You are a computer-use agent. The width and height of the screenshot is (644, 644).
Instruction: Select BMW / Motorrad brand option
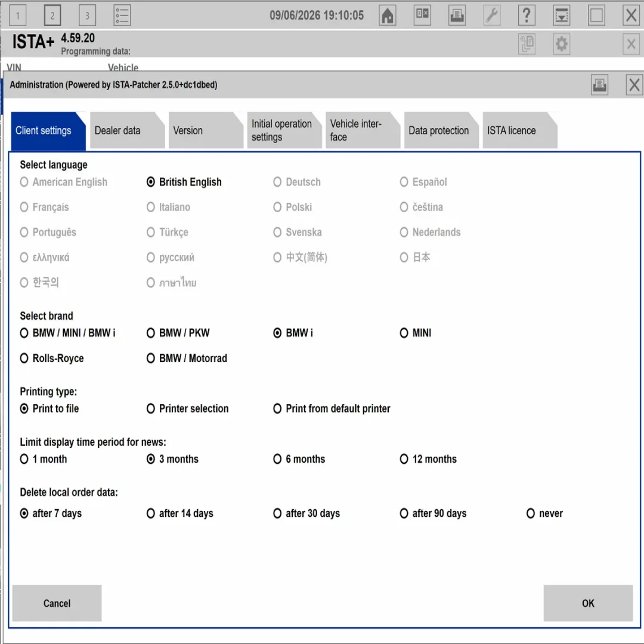(x=187, y=358)
